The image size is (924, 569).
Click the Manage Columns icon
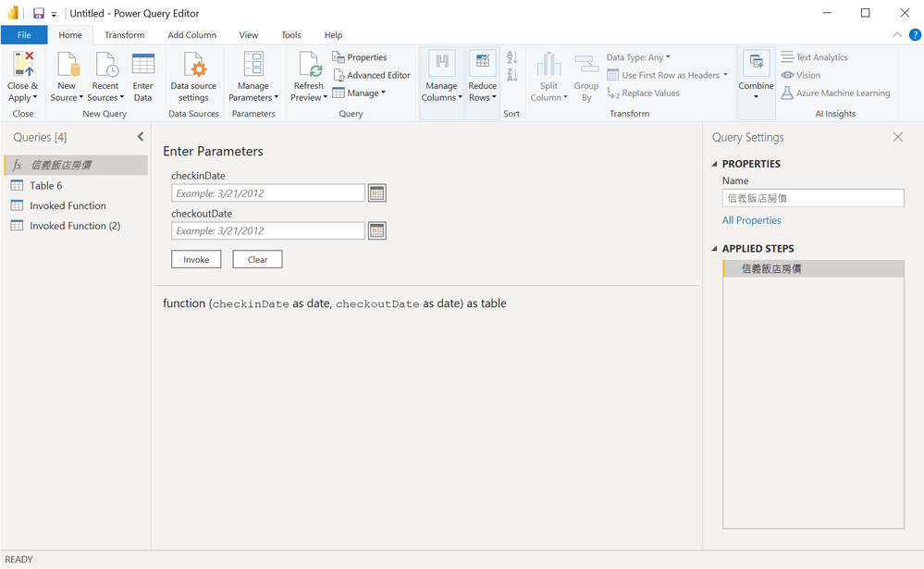coord(442,64)
